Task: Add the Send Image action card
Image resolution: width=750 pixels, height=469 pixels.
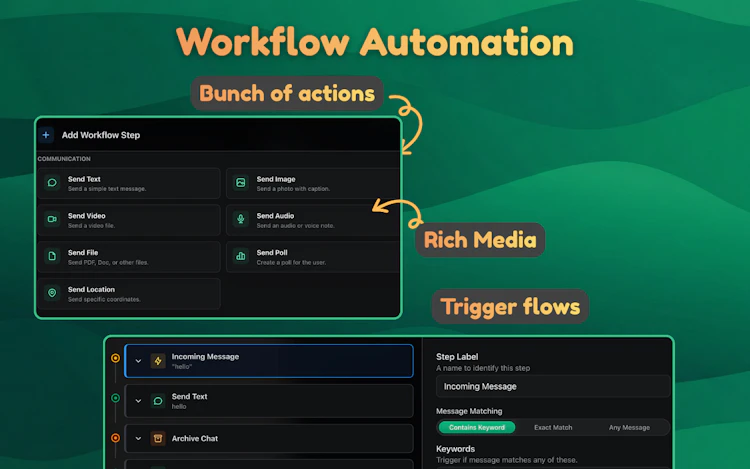Action: (x=313, y=183)
